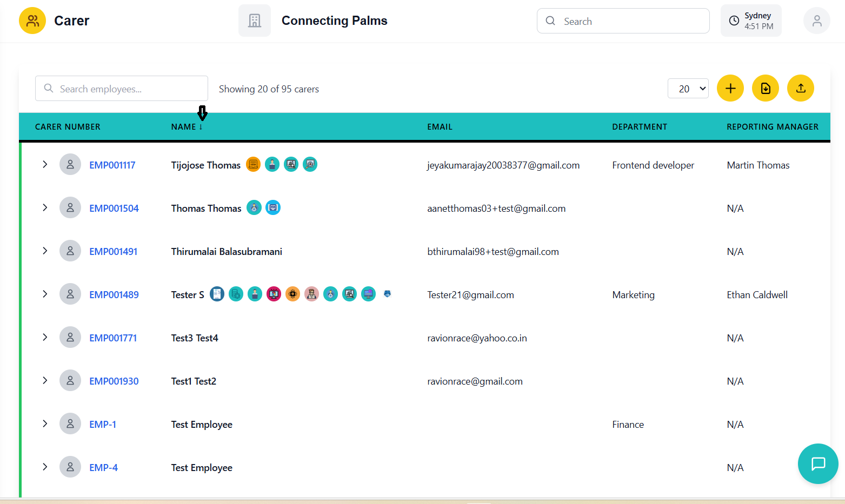
Task: Click the yellow plus add carer button
Action: coord(730,88)
